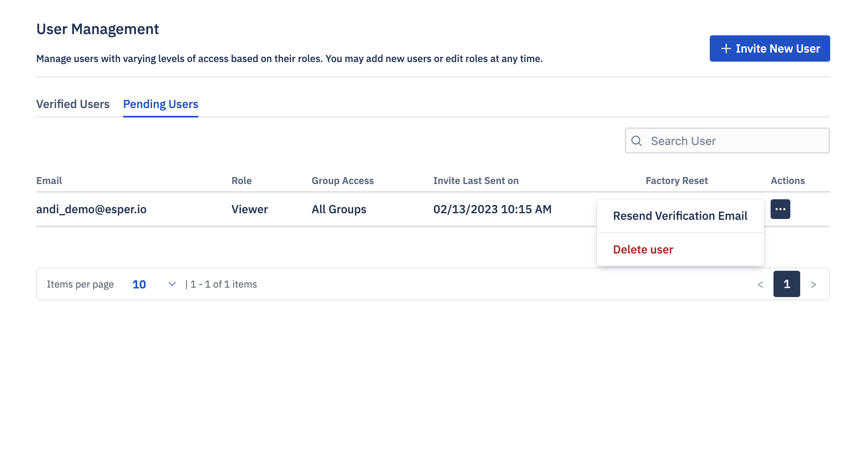Go to the previous page arrow
This screenshot has width=868, height=461.
pyautogui.click(x=760, y=284)
